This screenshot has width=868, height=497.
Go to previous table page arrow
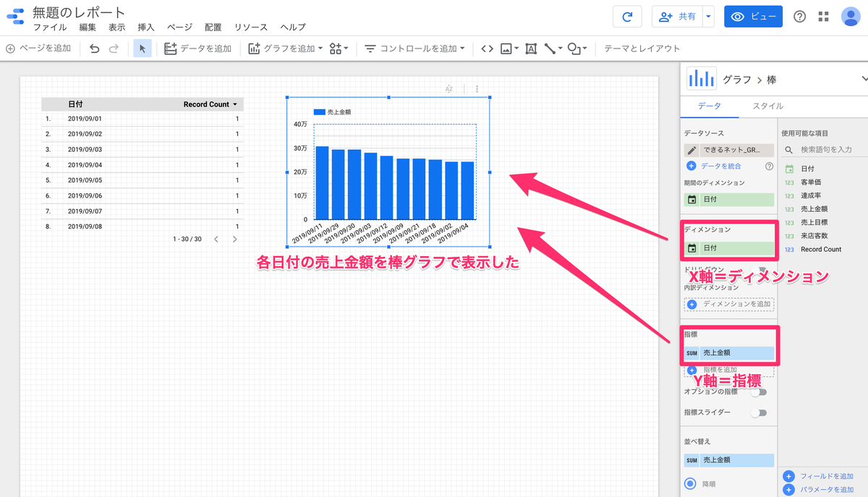coord(216,239)
